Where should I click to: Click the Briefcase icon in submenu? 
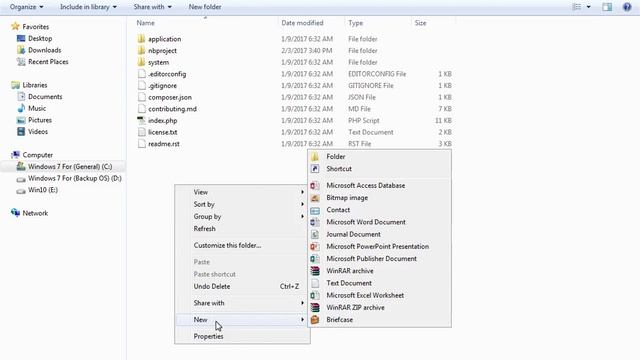[315, 320]
